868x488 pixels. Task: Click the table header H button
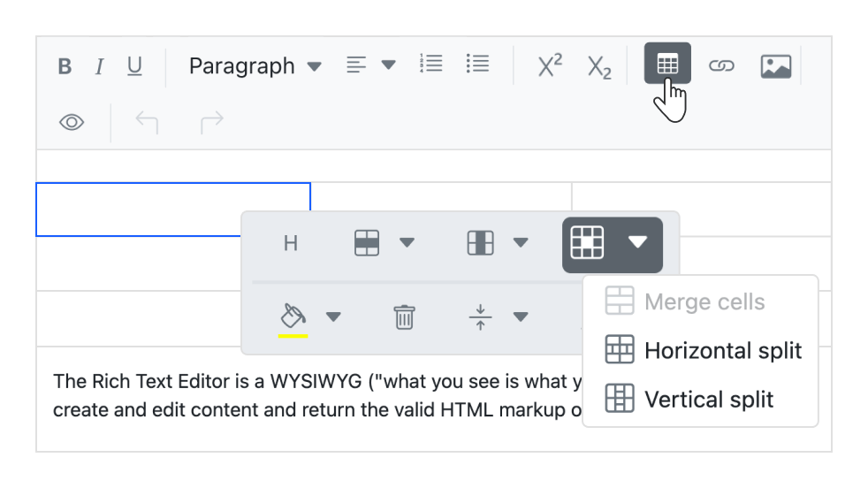(x=290, y=242)
